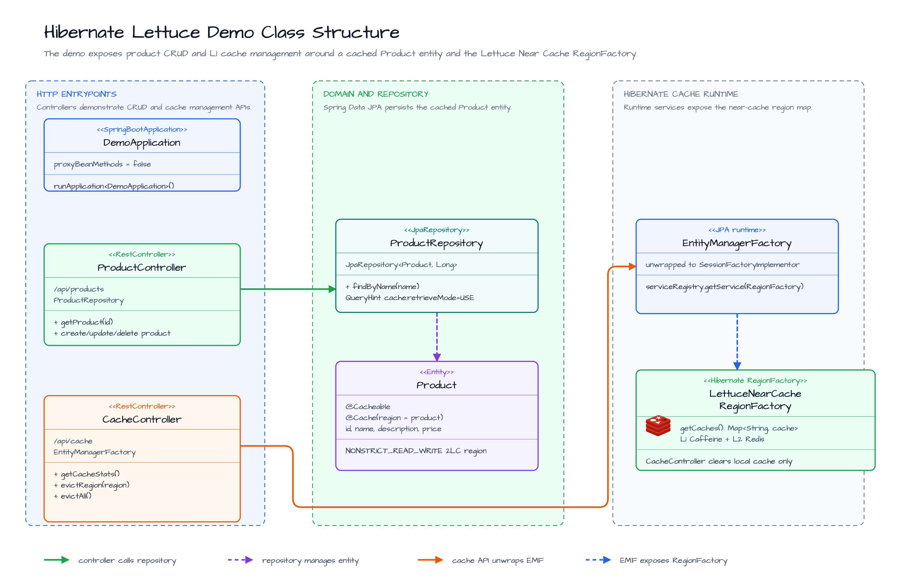Click the + evictRegion(region) method
Screen dimensions: 907x588
pyautogui.click(x=91, y=485)
